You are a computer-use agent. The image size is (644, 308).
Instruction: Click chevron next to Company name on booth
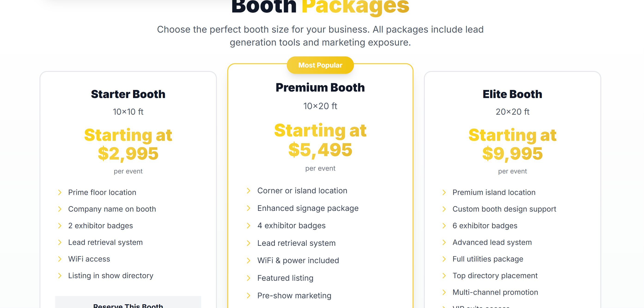pos(60,209)
